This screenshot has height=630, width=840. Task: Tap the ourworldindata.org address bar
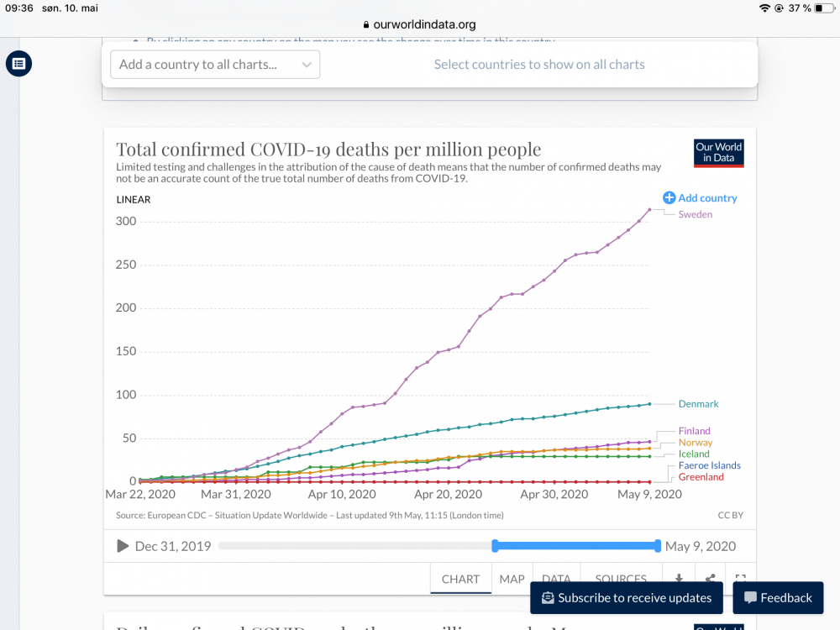pos(420,24)
